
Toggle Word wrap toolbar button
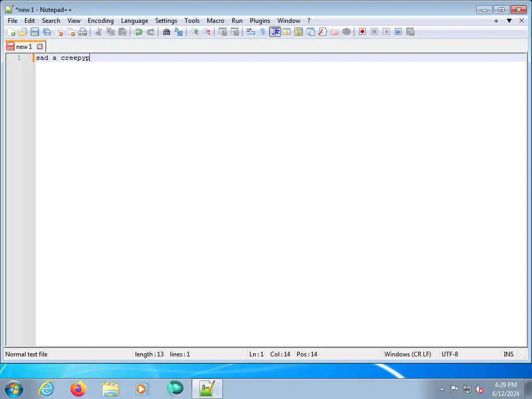click(x=250, y=32)
